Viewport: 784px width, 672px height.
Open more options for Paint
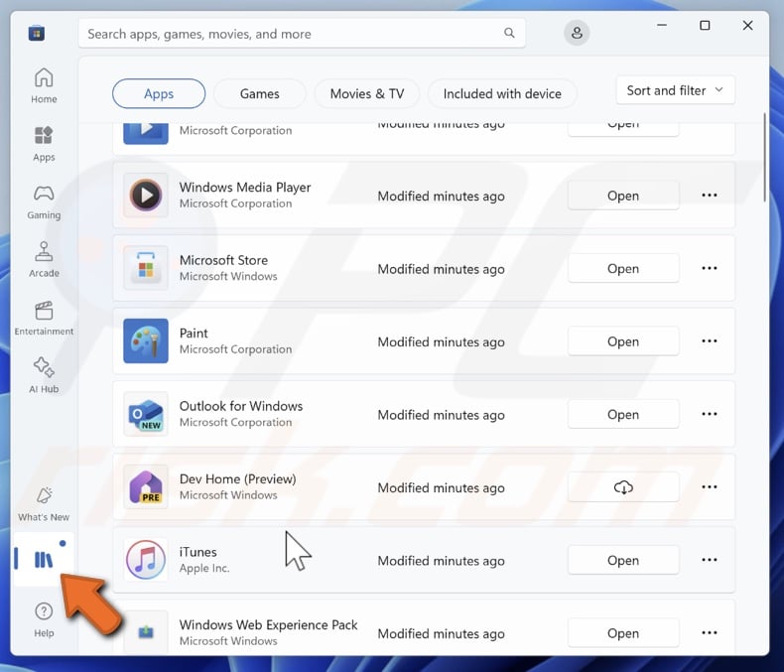point(709,341)
